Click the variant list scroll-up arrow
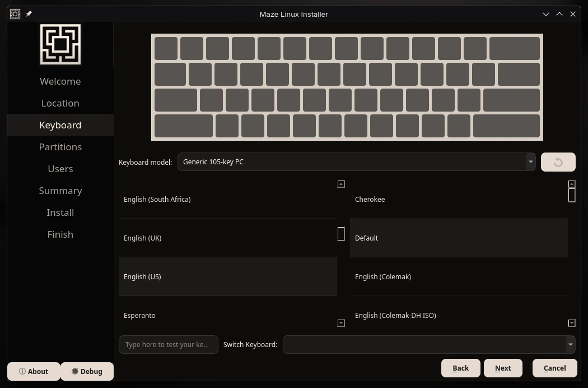Image resolution: width=588 pixels, height=388 pixels. (x=572, y=184)
